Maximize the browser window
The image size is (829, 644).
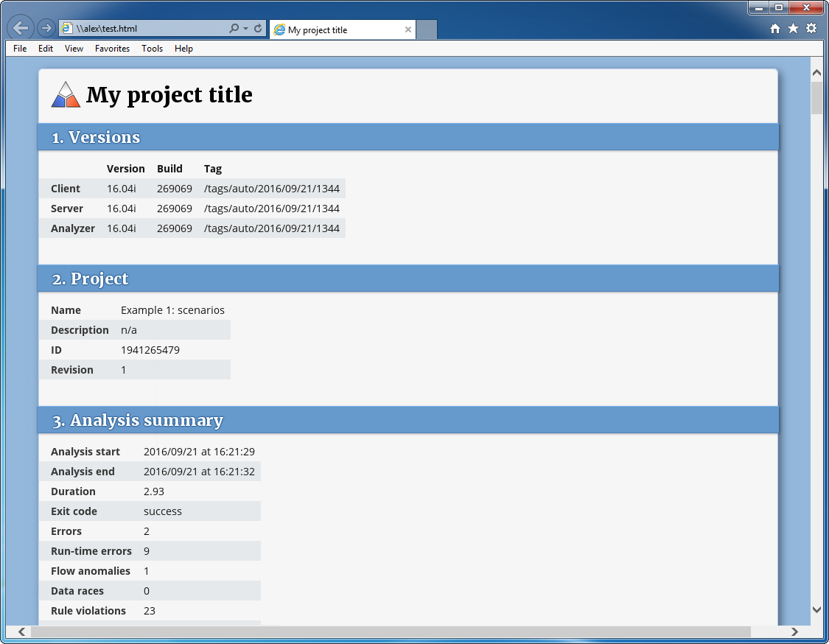click(779, 8)
